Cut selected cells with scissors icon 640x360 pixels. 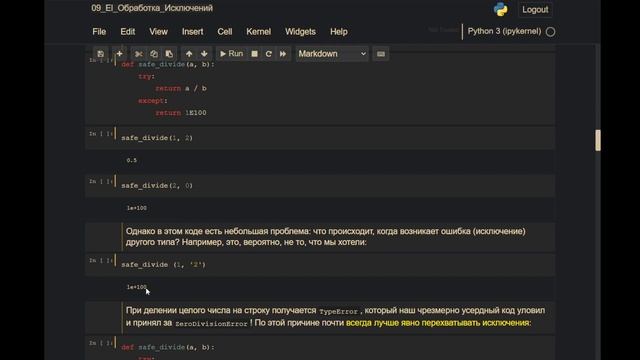139,54
